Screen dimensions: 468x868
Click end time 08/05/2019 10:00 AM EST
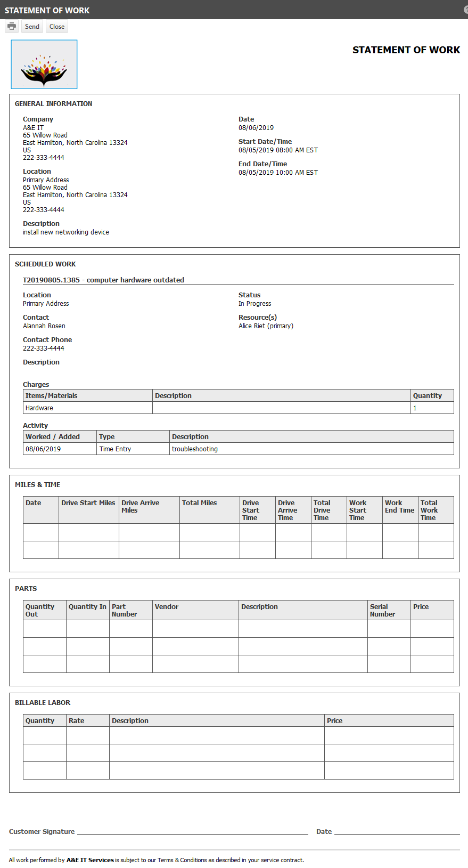tap(278, 173)
